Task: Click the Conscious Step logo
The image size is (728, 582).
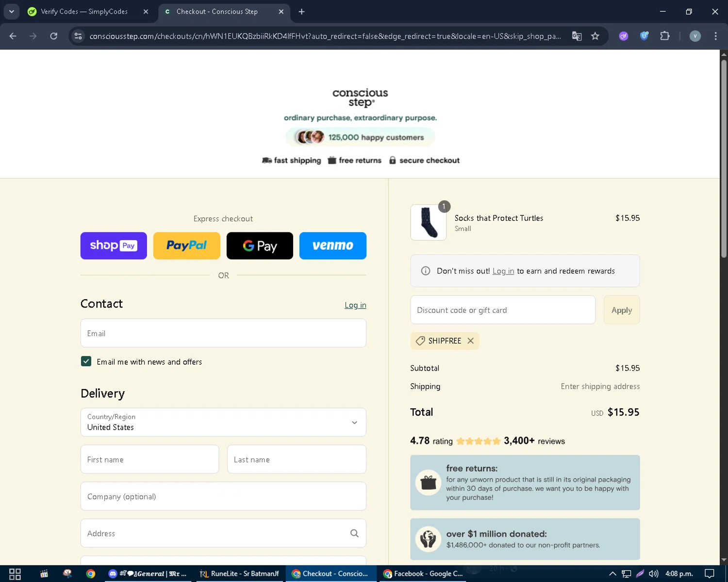Action: pos(360,97)
